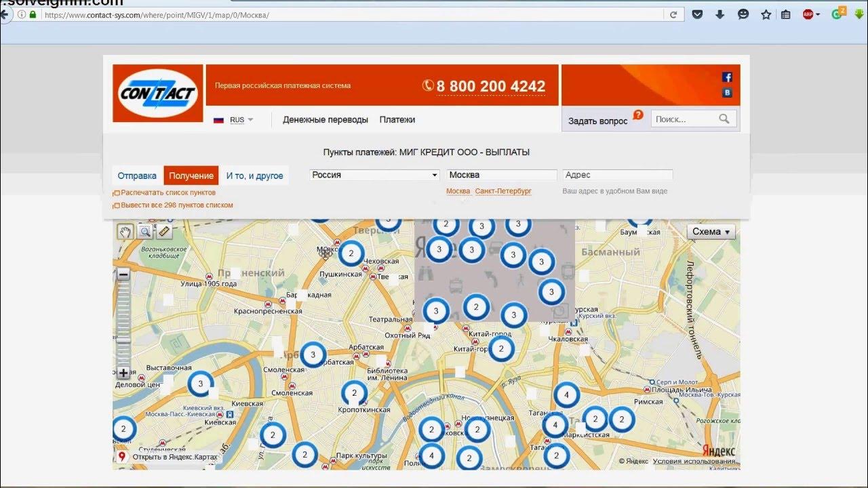868x488 pixels.
Task: Open the RUS language dropdown
Action: tap(234, 120)
